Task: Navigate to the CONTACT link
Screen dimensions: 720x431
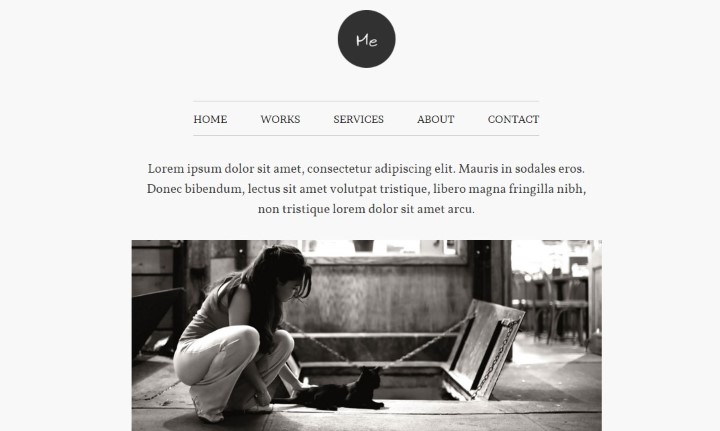Action: 513,119
